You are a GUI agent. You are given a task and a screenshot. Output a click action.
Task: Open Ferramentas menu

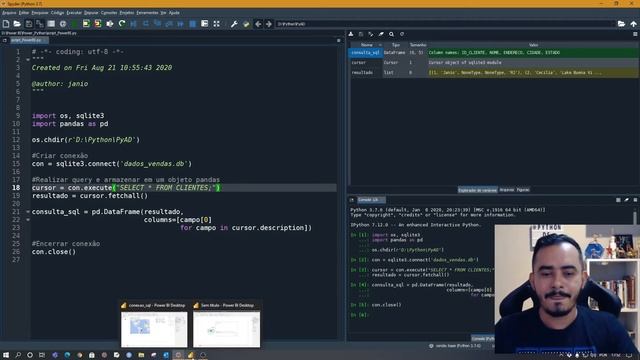147,13
